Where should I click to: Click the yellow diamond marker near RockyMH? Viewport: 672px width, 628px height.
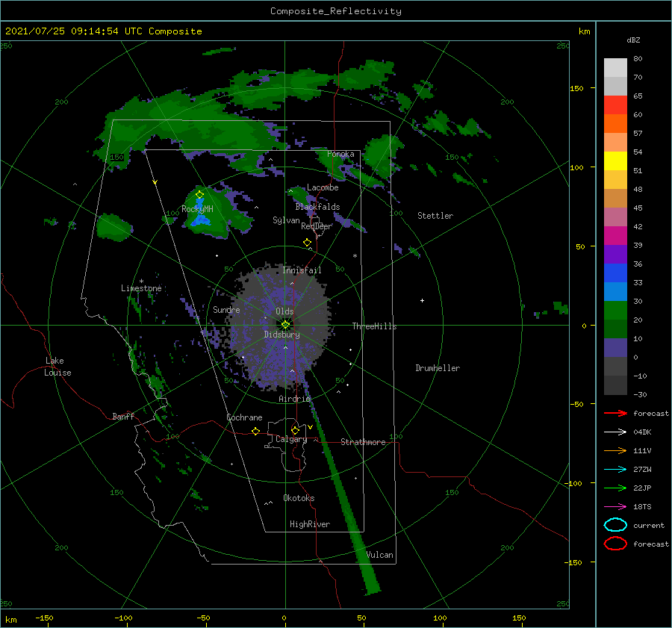click(x=199, y=195)
